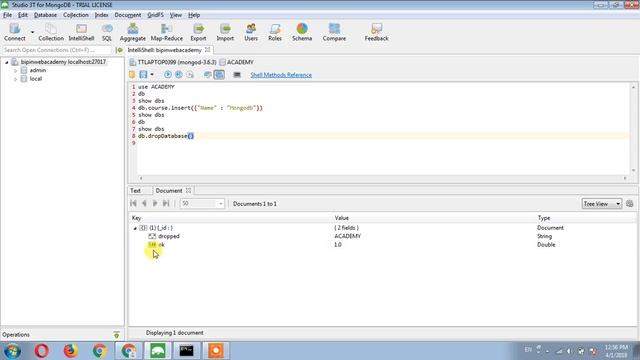The image size is (640, 360).
Task: Click the open script file icon
Action: point(132,75)
